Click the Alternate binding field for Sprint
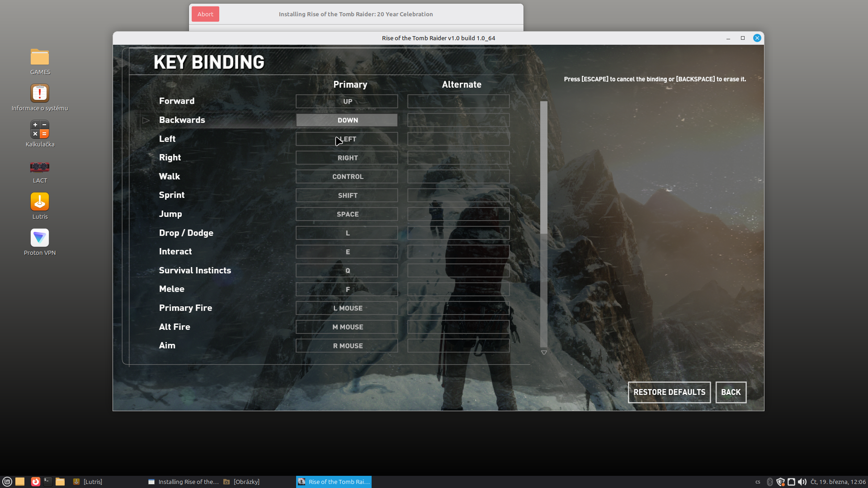This screenshot has width=868, height=488. tap(458, 195)
